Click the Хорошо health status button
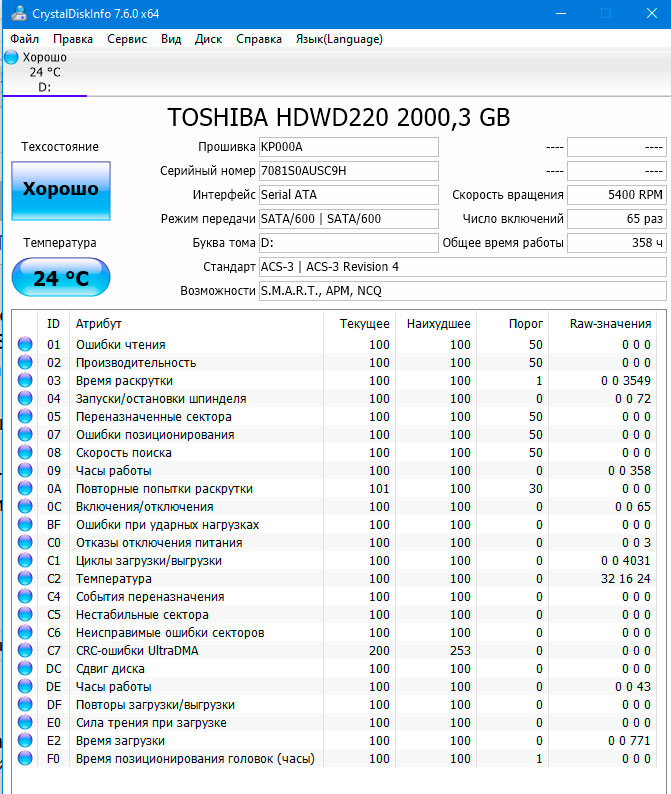The height and width of the screenshot is (794, 671). coord(61,190)
